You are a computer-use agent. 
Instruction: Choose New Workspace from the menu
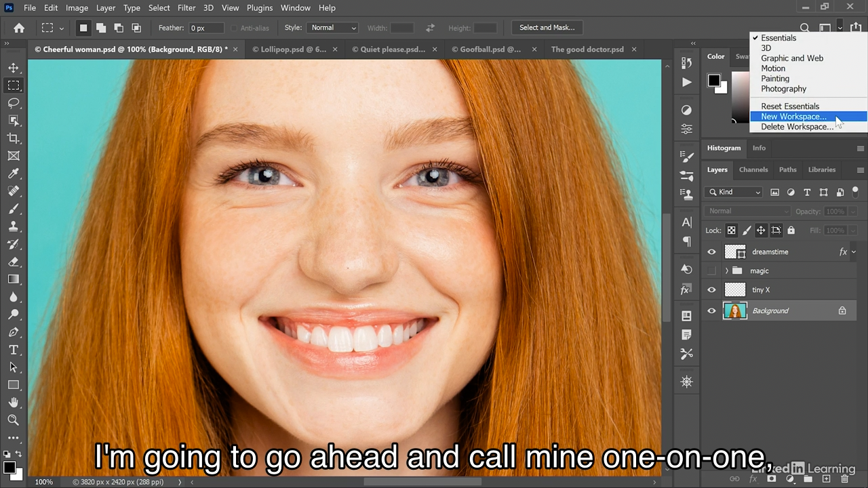pyautogui.click(x=793, y=117)
